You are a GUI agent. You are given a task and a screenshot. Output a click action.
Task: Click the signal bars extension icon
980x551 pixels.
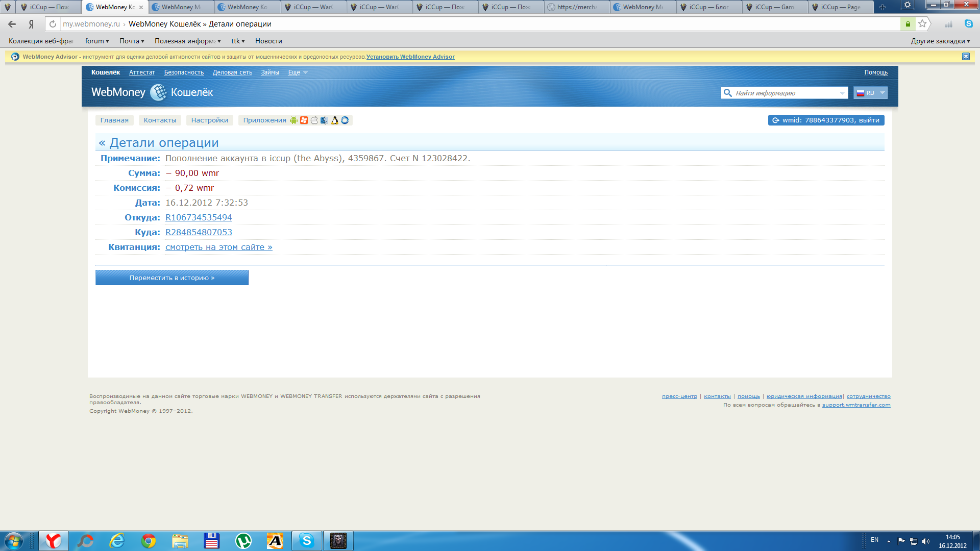[948, 24]
